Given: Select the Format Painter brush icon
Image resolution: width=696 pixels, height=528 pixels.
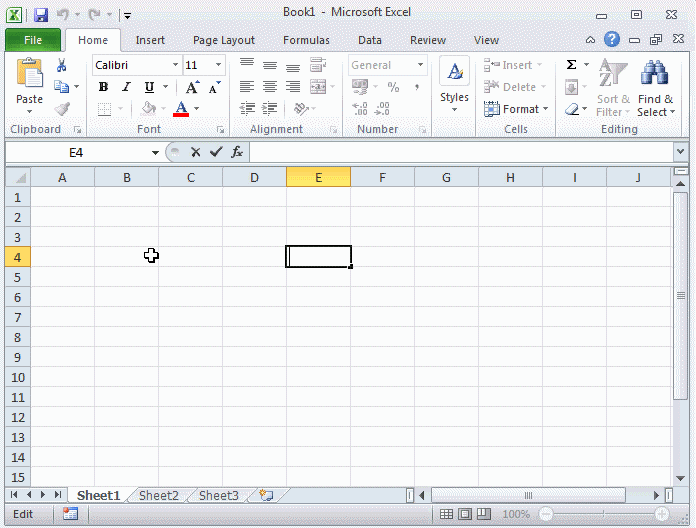Looking at the screenshot, I should click(x=62, y=109).
